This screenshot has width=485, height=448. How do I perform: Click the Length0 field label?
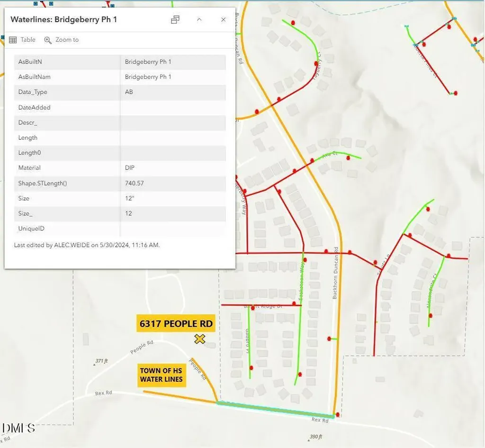point(29,153)
